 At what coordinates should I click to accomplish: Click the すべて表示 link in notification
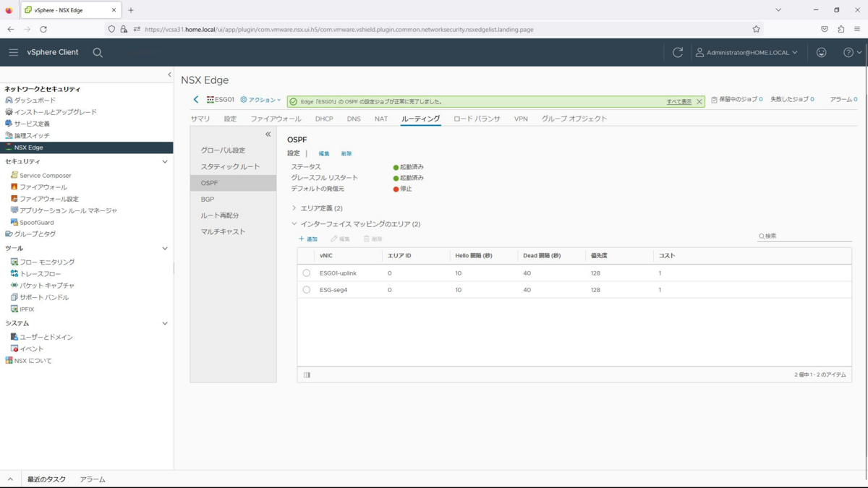[678, 102]
